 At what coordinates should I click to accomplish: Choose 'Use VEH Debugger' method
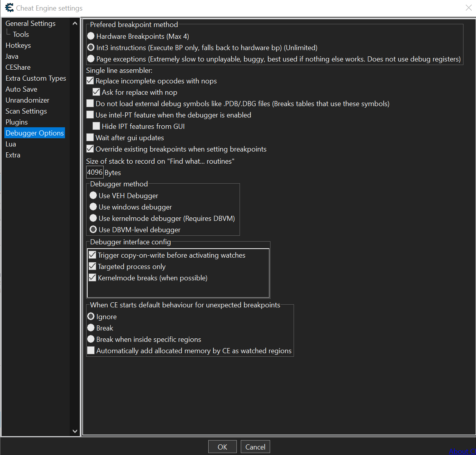click(x=94, y=195)
